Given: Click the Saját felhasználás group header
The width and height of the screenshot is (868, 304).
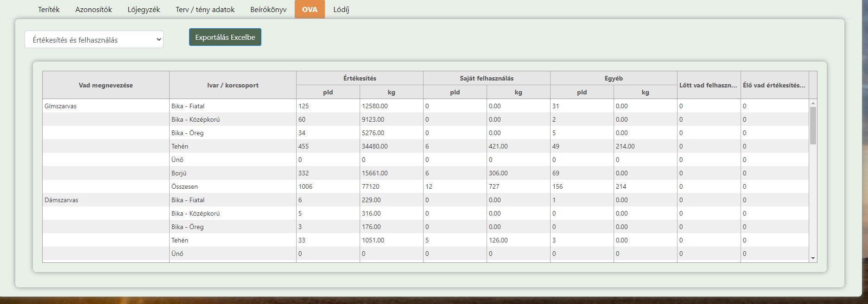Looking at the screenshot, I should tap(487, 78).
